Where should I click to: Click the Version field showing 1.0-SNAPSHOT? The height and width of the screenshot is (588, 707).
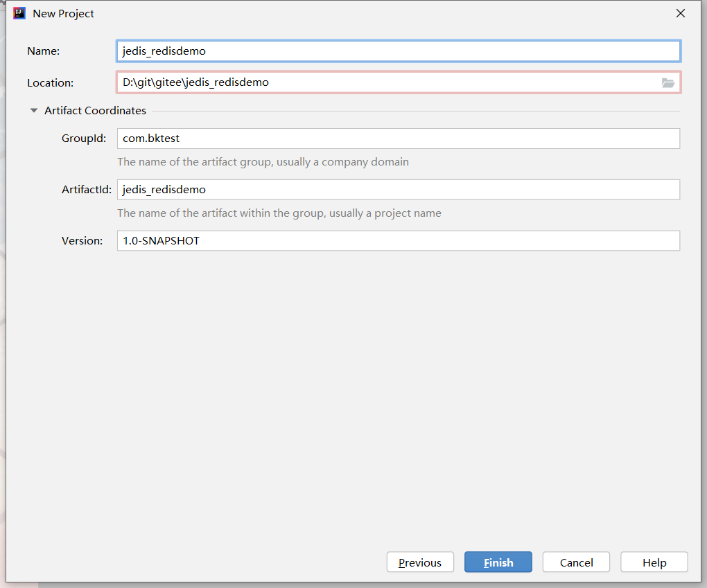pos(398,241)
